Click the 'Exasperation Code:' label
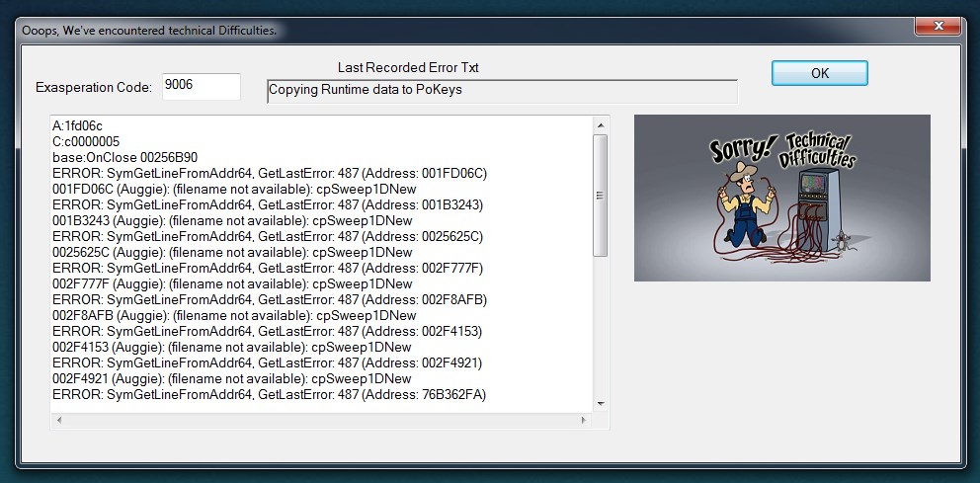This screenshot has width=980, height=483. tap(94, 87)
